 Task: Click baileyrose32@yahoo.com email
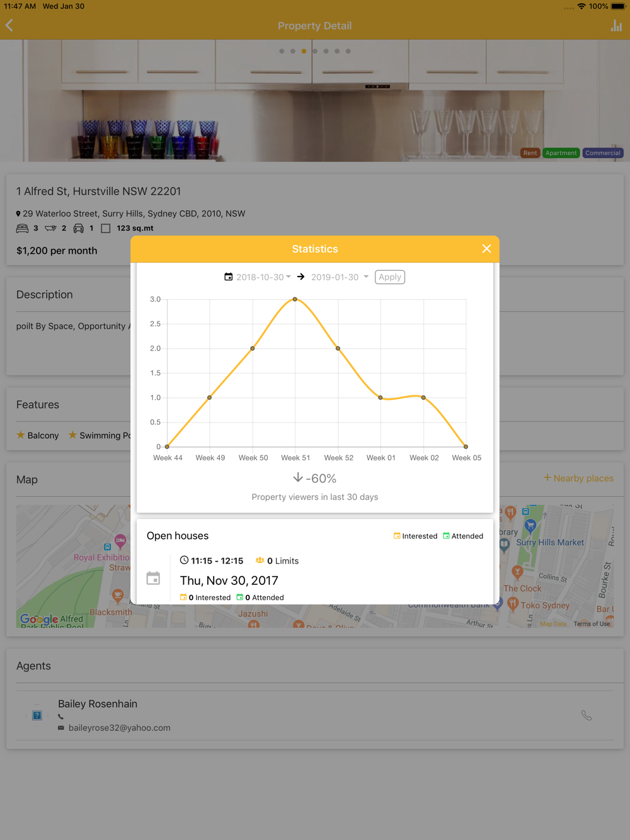(119, 728)
